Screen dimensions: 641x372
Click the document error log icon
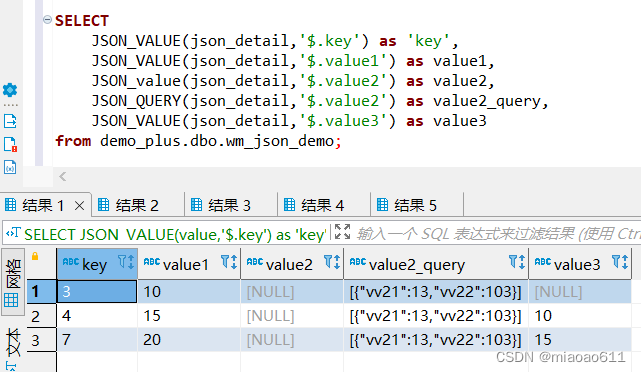coord(10,144)
